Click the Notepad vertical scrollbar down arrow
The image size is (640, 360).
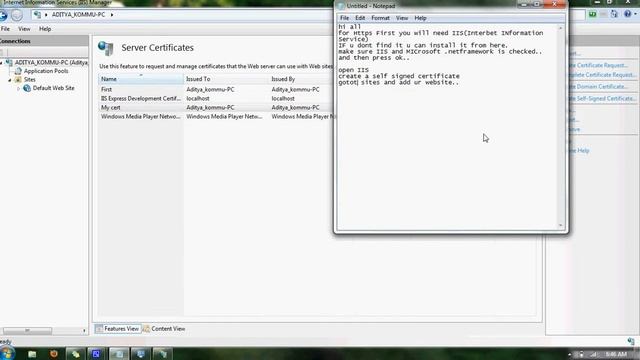coord(560,225)
